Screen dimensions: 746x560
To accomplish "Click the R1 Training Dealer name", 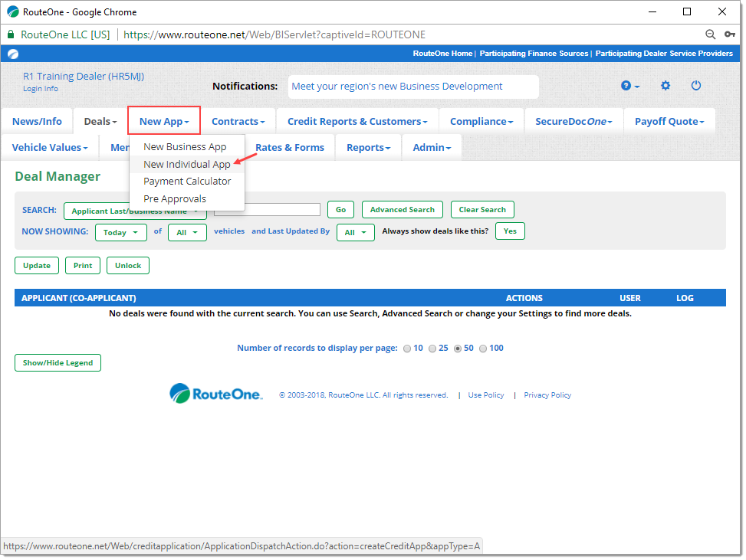I will pos(84,76).
